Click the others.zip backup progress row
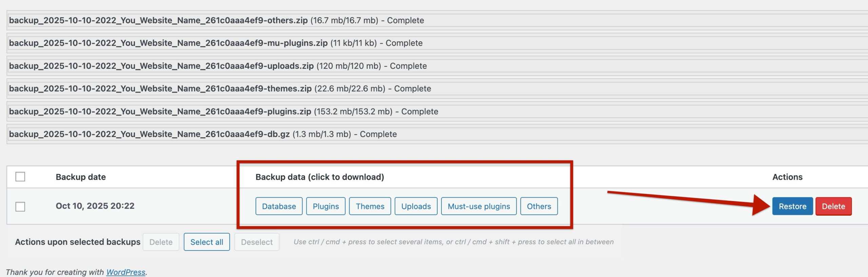The height and width of the screenshot is (277, 868). (x=216, y=20)
